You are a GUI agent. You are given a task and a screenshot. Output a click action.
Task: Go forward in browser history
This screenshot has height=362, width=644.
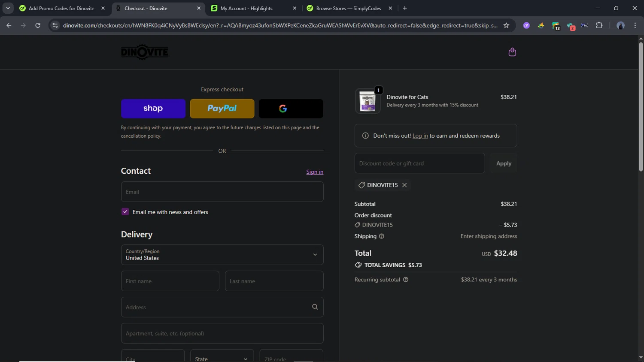tap(23, 25)
